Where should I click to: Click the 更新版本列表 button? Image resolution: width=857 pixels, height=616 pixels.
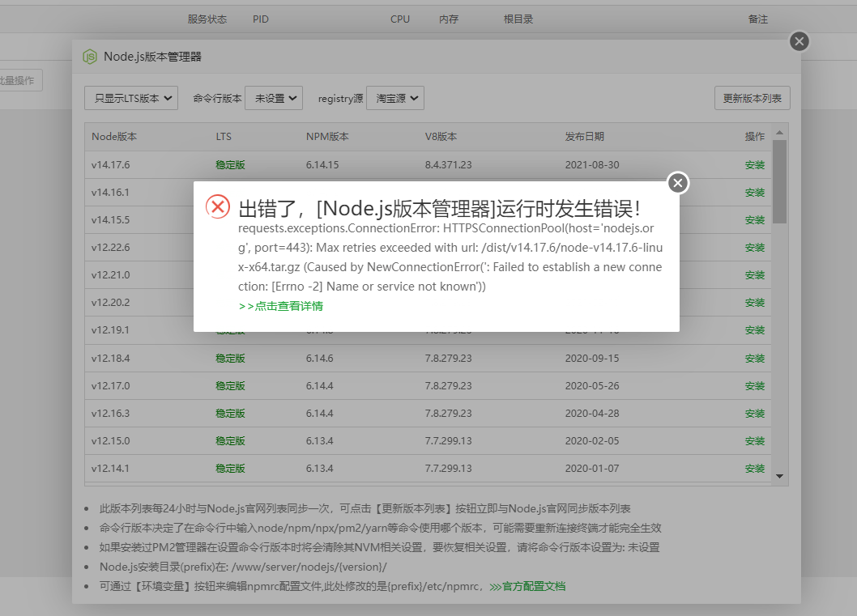point(752,98)
